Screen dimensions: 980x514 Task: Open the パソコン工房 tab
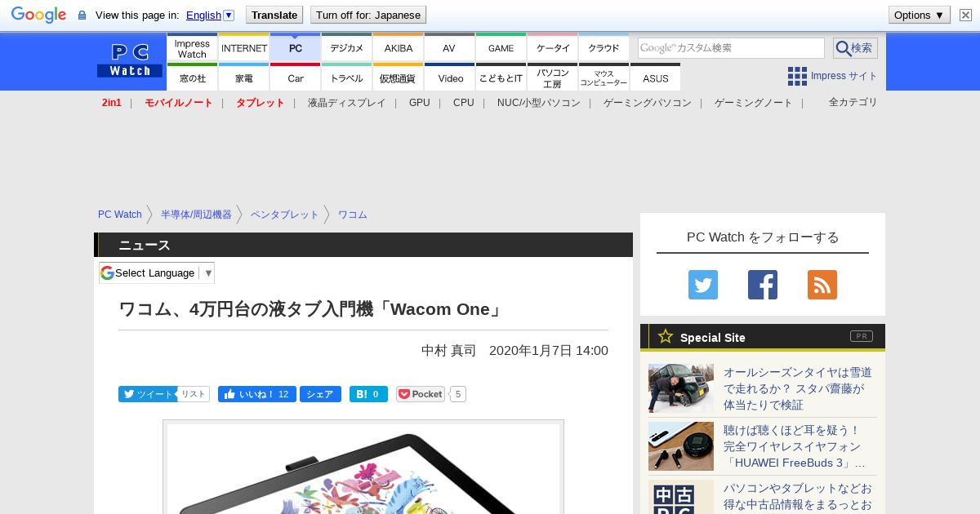click(553, 78)
